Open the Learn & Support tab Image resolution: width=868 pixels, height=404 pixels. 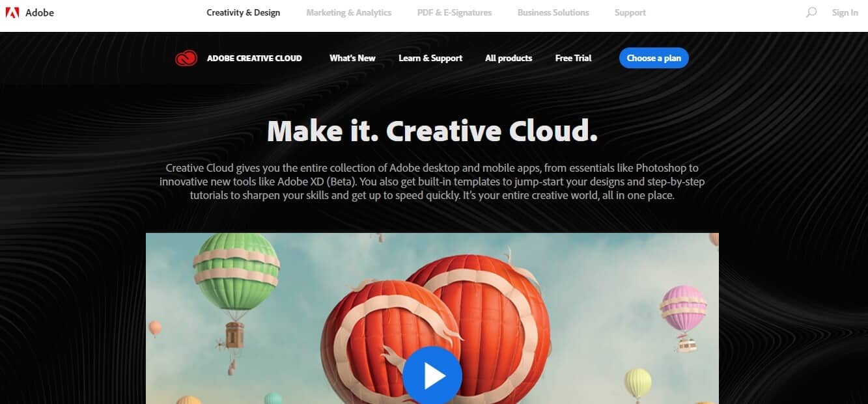430,58
